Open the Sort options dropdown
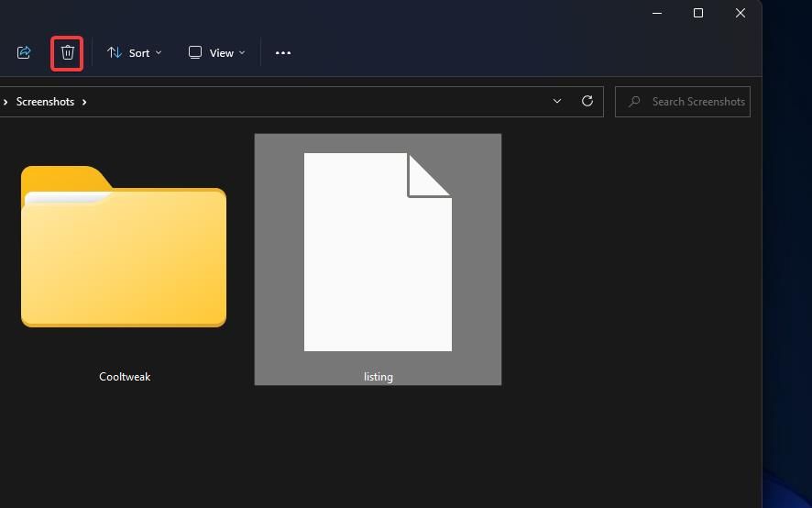The width and height of the screenshot is (812, 508). [x=134, y=53]
